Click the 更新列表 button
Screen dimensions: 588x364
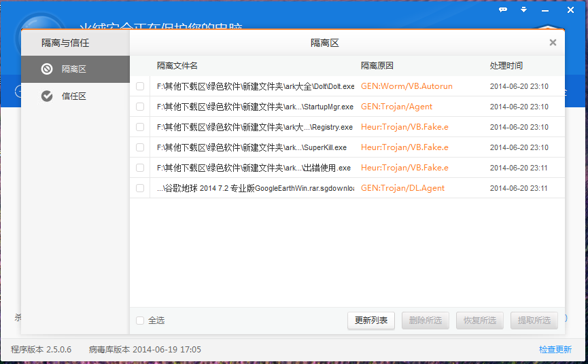click(x=371, y=321)
